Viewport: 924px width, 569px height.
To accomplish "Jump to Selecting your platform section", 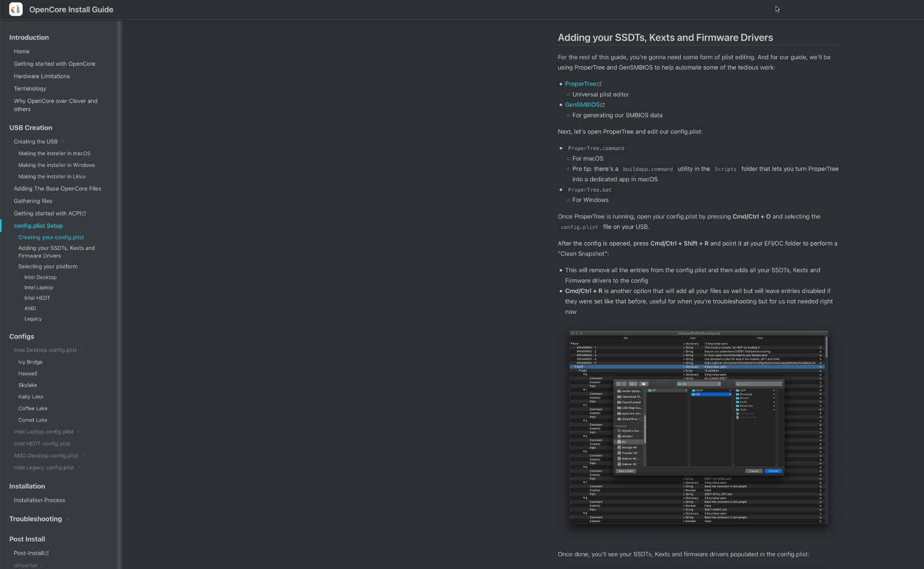I will point(48,267).
